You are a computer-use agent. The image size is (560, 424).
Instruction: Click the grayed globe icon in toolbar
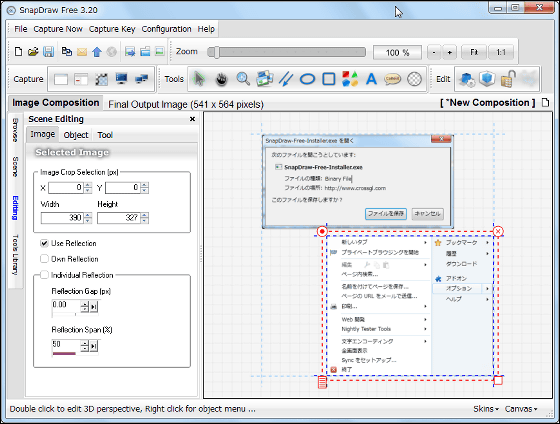[x=112, y=52]
